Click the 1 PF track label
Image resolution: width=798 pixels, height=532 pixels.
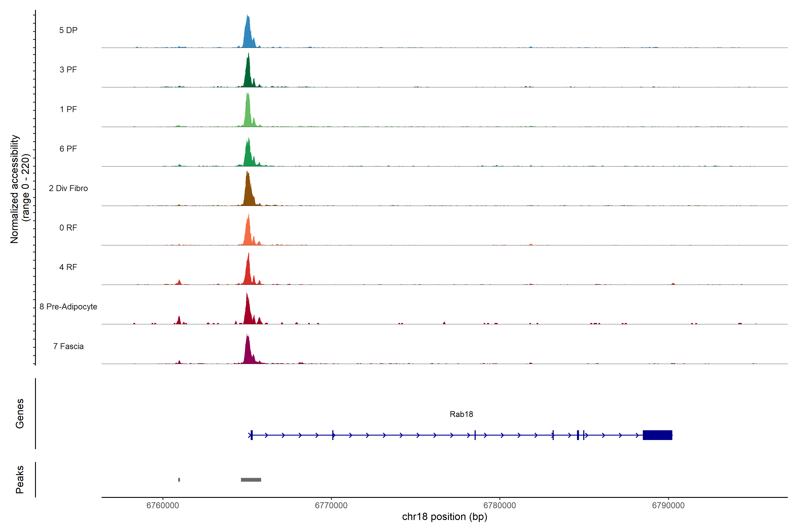tap(68, 109)
